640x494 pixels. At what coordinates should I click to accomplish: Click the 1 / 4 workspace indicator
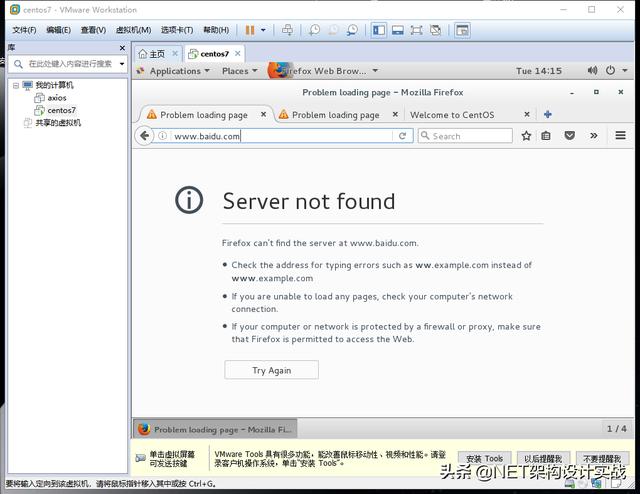616,429
